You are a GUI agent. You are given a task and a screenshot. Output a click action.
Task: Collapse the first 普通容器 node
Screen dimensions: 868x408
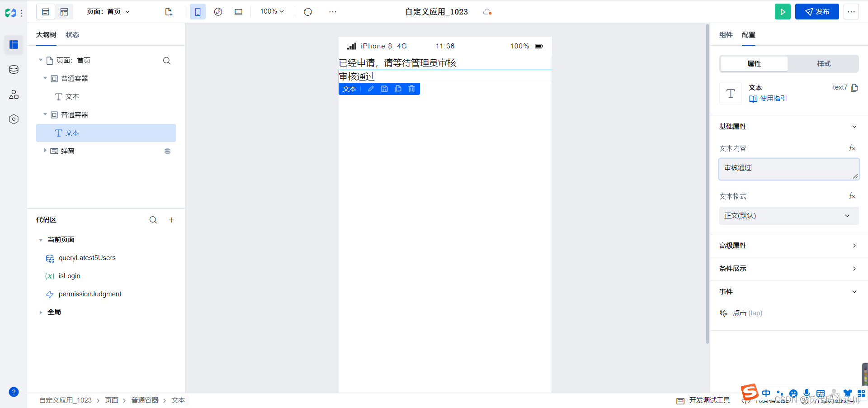click(45, 78)
